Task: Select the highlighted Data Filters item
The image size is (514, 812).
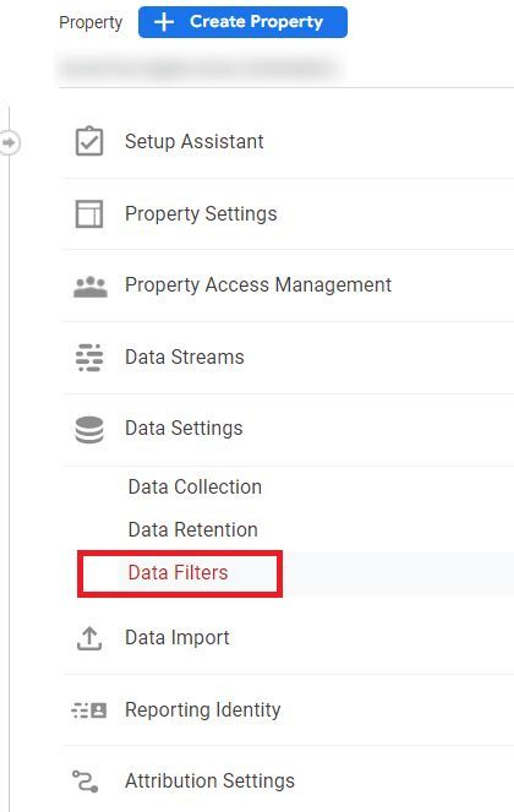Action: (178, 573)
